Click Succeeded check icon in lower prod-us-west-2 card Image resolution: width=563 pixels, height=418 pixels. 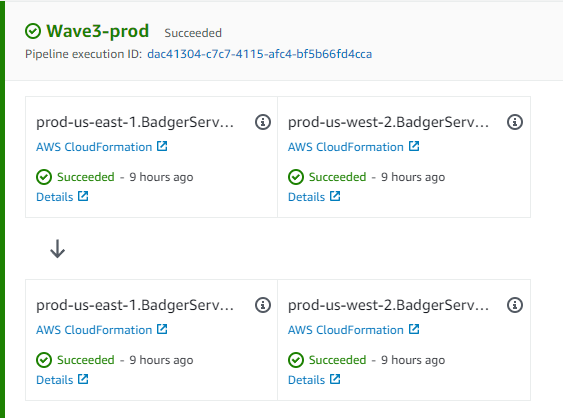click(x=296, y=360)
